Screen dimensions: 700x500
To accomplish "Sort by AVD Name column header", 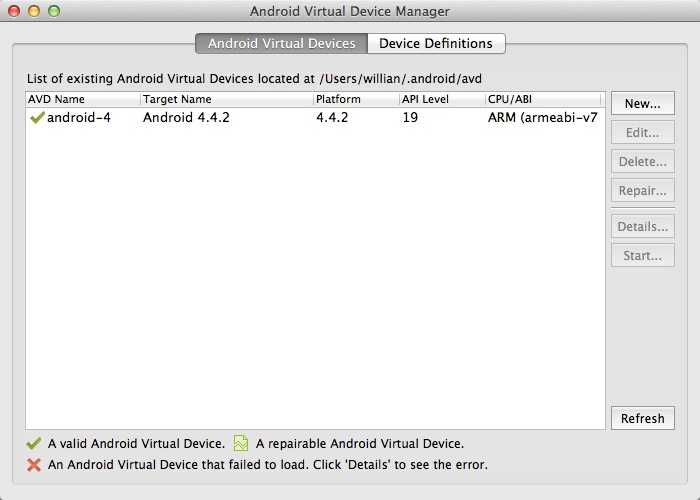I will point(83,99).
